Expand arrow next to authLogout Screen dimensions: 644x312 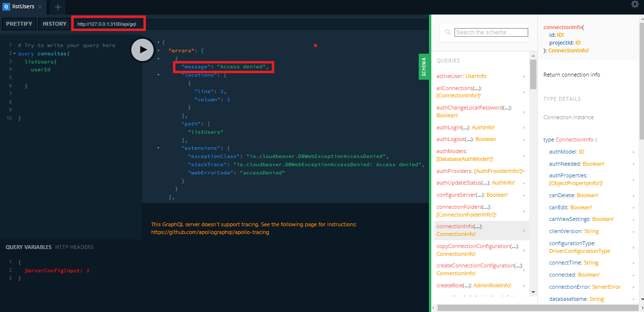(524, 140)
